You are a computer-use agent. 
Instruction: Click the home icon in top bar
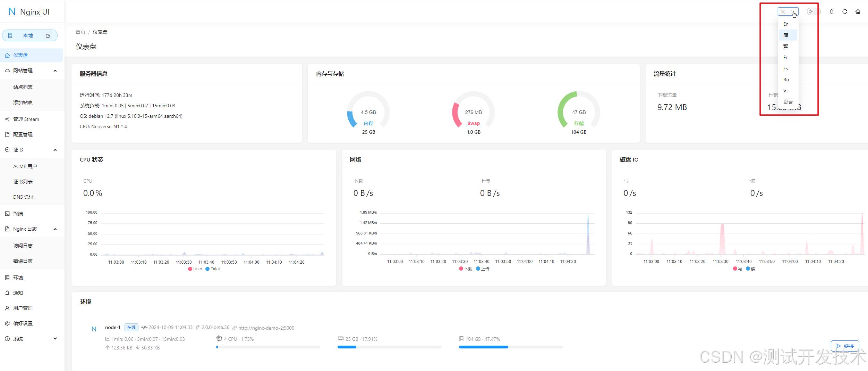[858, 11]
